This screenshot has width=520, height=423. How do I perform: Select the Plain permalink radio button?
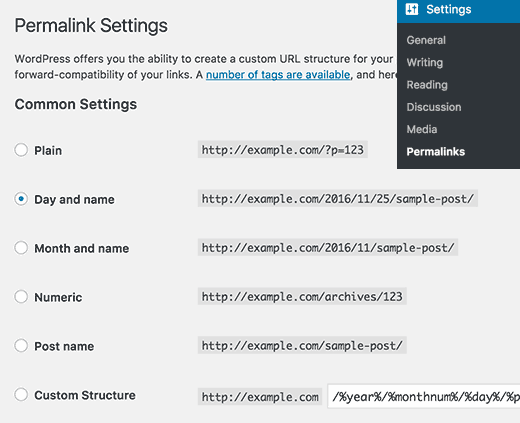pos(21,150)
